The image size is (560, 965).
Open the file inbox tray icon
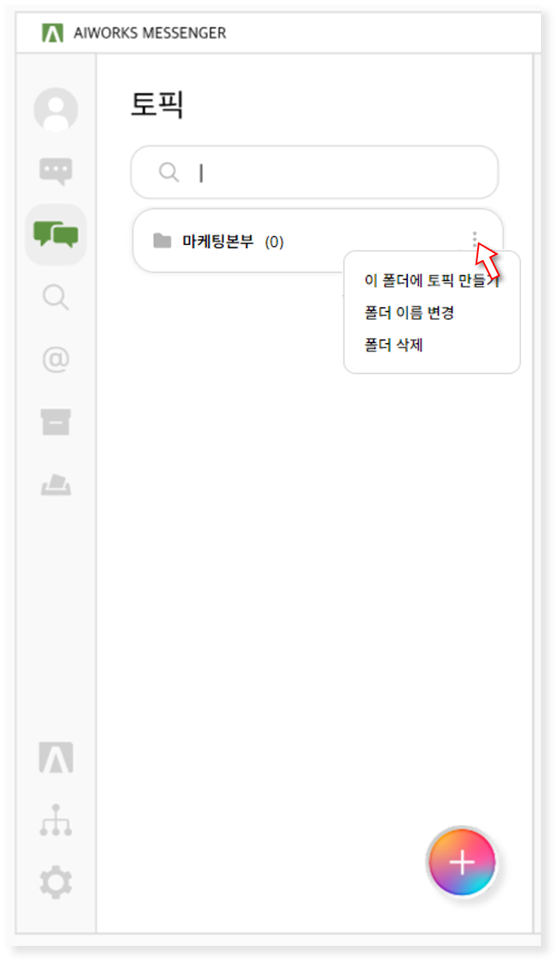(x=56, y=484)
